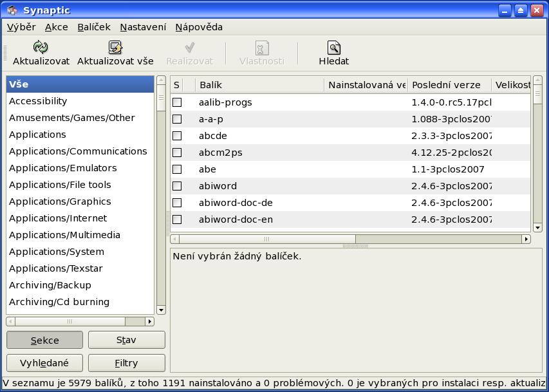Open the Výběr menu
The width and height of the screenshot is (549, 392).
[21, 27]
